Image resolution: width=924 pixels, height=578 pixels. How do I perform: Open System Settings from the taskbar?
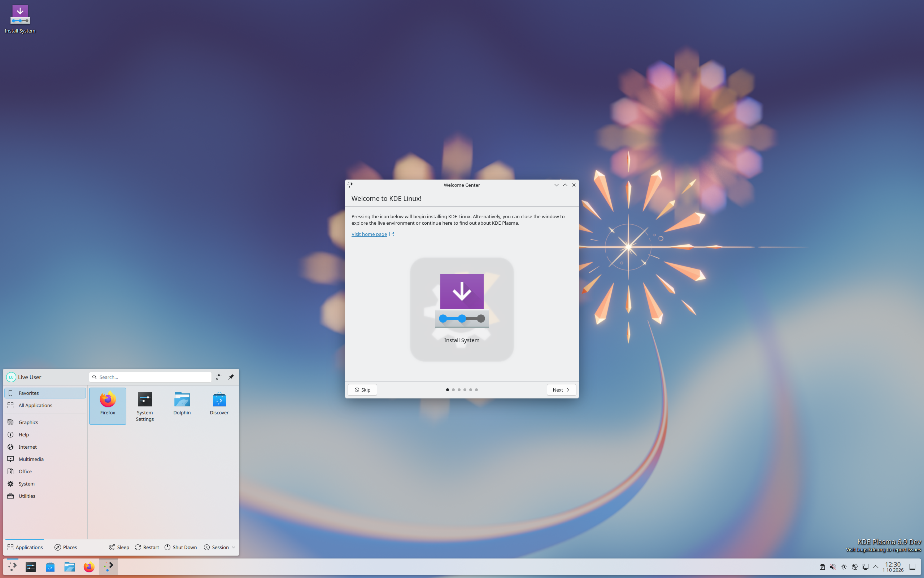coord(31,567)
